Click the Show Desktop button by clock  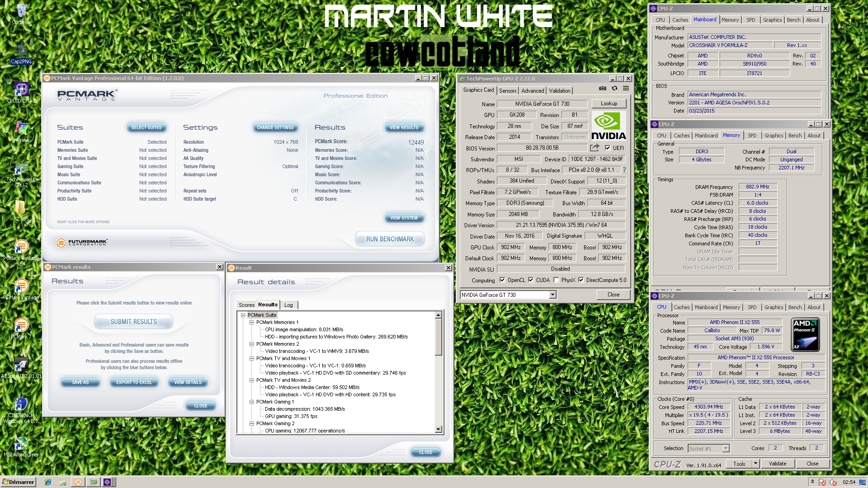[x=863, y=482]
